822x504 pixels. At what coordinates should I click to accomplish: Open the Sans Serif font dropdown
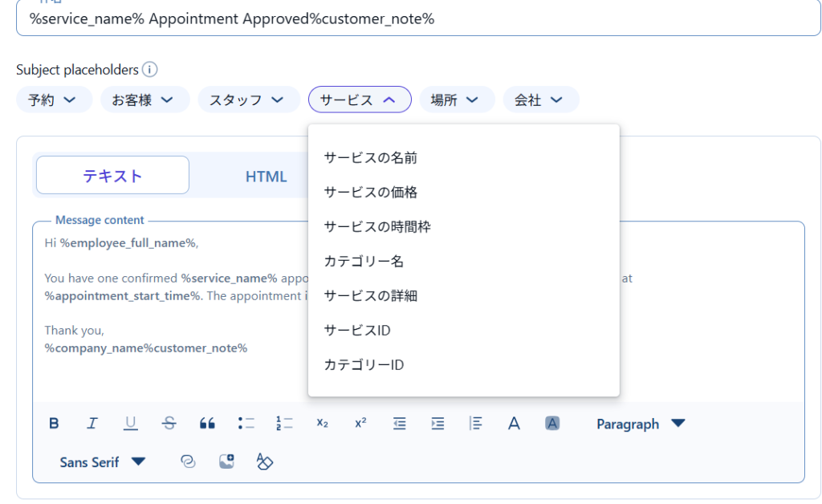click(x=102, y=462)
